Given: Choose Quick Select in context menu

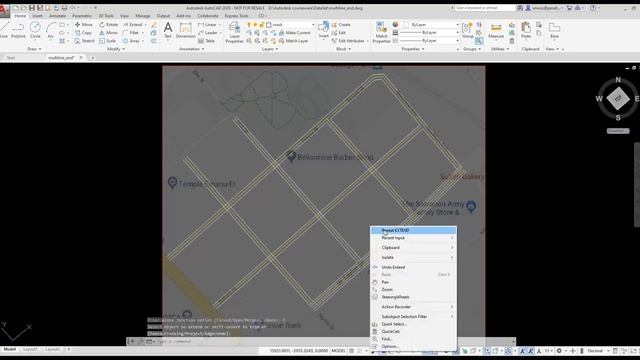Looking at the screenshot, I should tap(413, 324).
